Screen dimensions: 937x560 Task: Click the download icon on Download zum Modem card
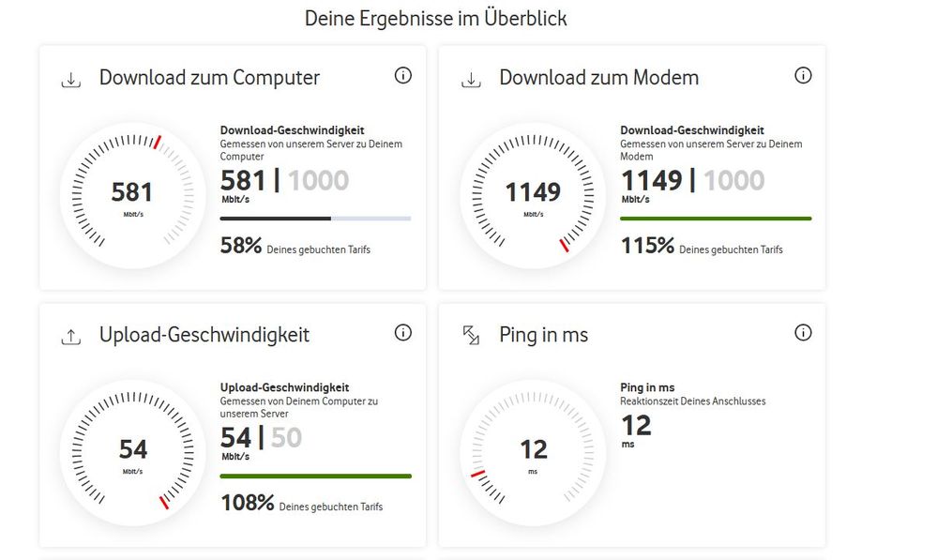(x=470, y=79)
